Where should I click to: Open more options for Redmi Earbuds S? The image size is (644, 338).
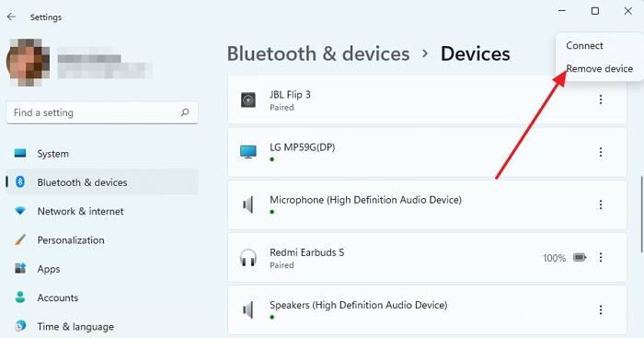pos(601,257)
